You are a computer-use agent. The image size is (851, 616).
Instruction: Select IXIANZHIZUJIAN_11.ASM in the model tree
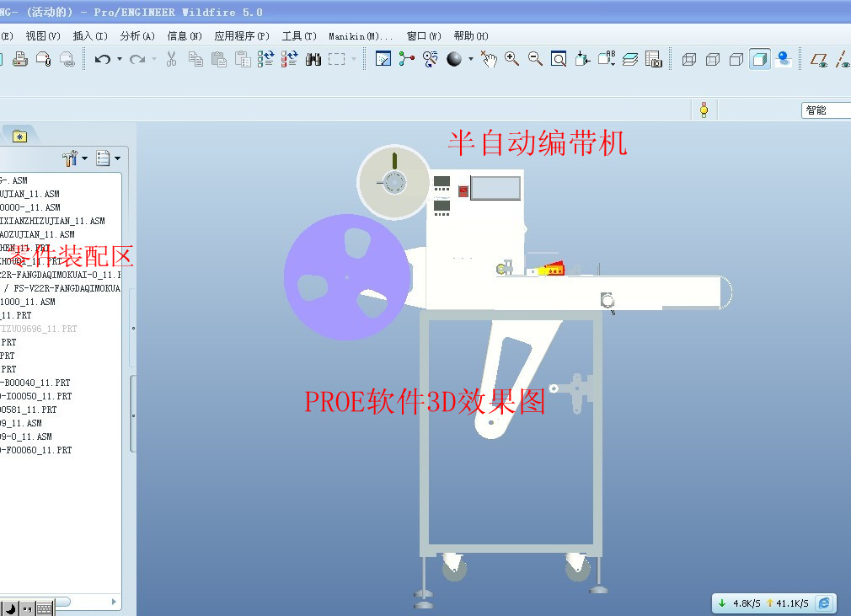[52, 221]
